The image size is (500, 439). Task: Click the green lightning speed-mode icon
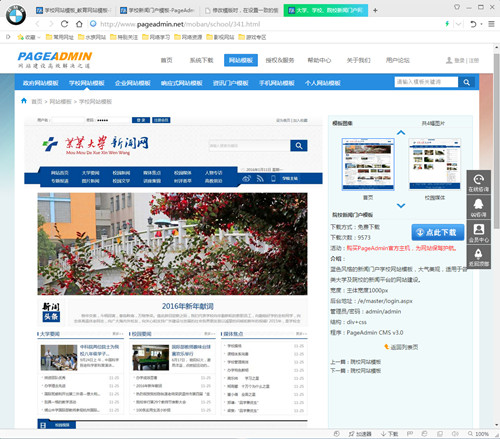click(447, 24)
